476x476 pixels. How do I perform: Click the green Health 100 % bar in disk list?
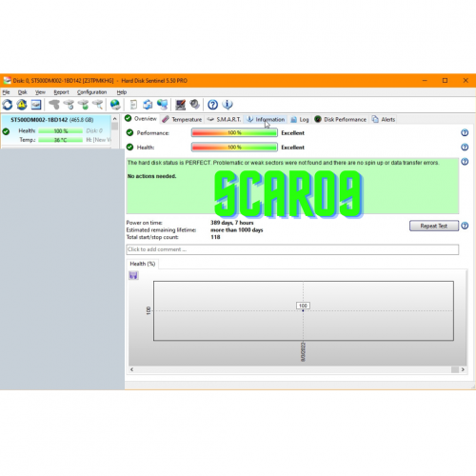pos(61,130)
